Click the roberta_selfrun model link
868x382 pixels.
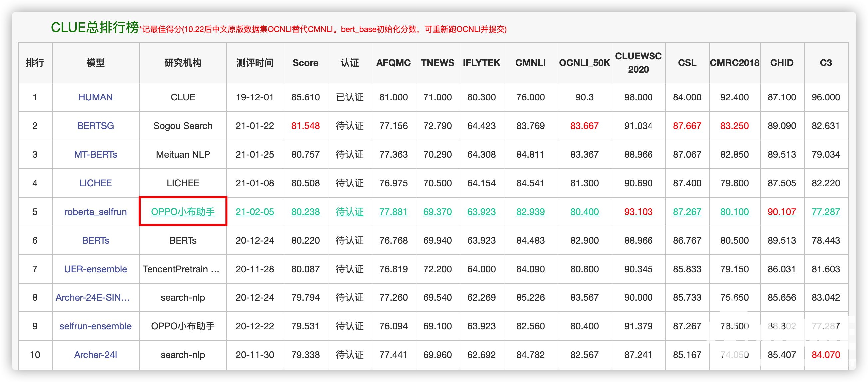click(x=95, y=212)
